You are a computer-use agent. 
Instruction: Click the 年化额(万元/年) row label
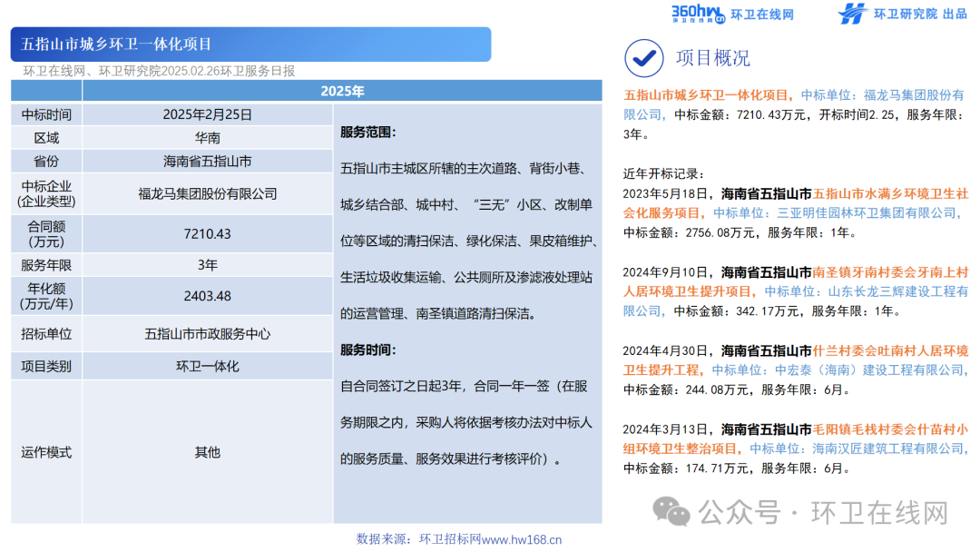click(46, 296)
